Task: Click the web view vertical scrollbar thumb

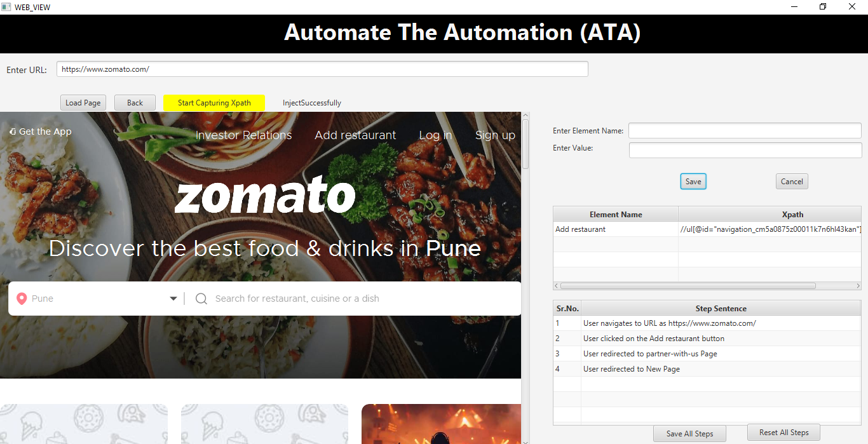Action: click(x=526, y=144)
